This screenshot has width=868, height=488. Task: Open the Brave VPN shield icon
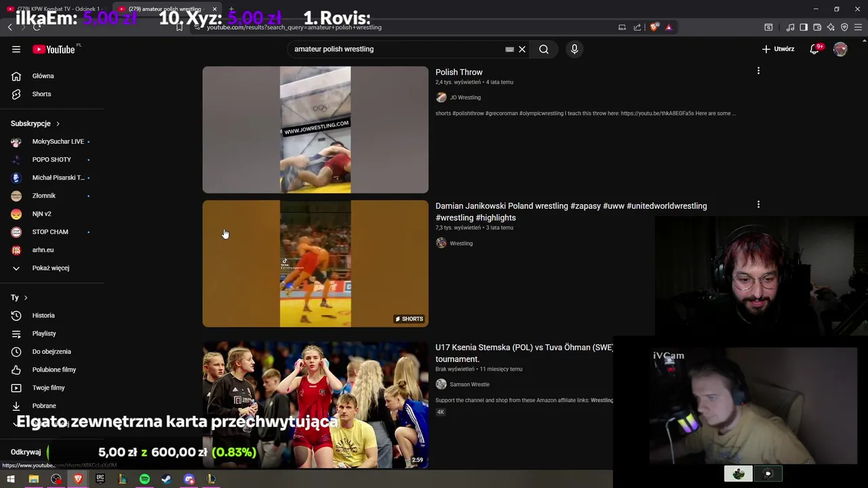(x=844, y=27)
